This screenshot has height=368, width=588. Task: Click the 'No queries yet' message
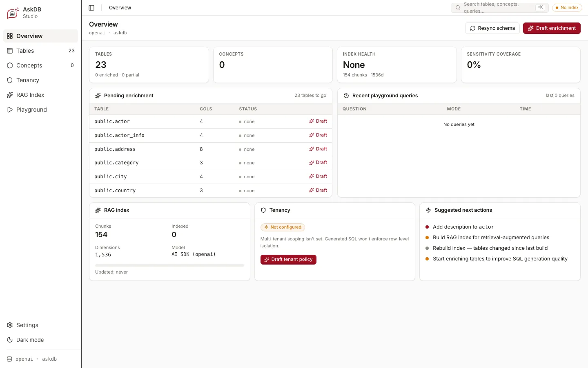tap(459, 125)
